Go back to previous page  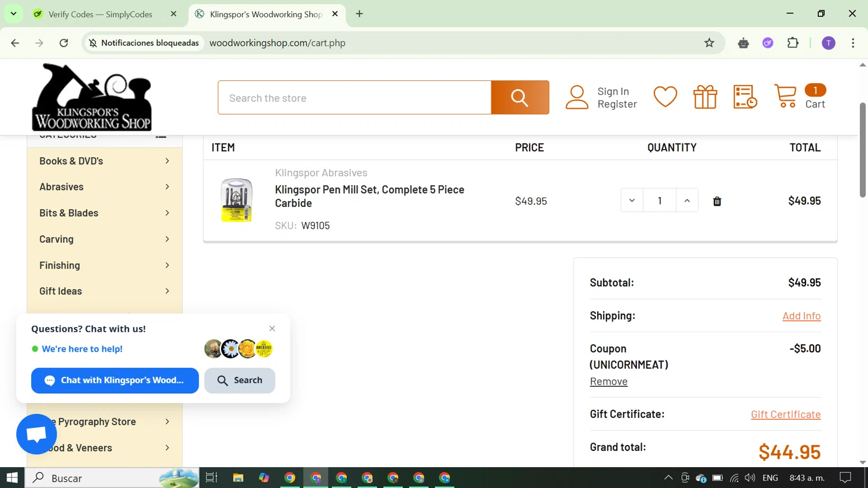point(15,43)
